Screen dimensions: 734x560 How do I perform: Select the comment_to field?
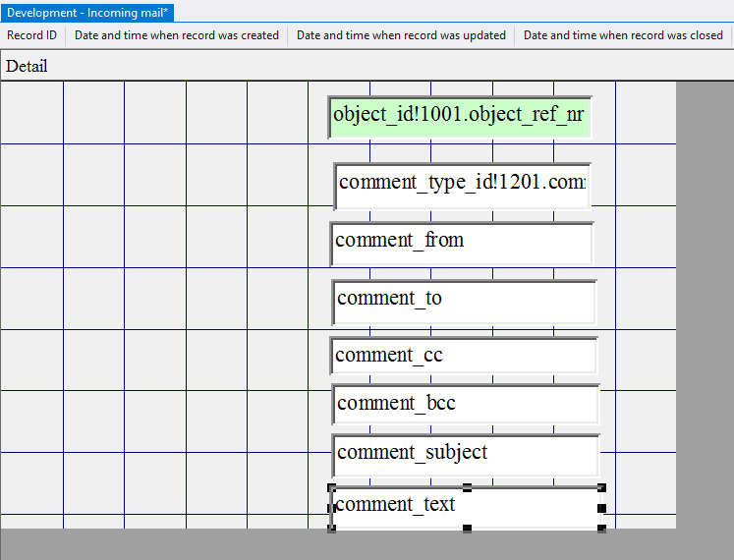463,301
